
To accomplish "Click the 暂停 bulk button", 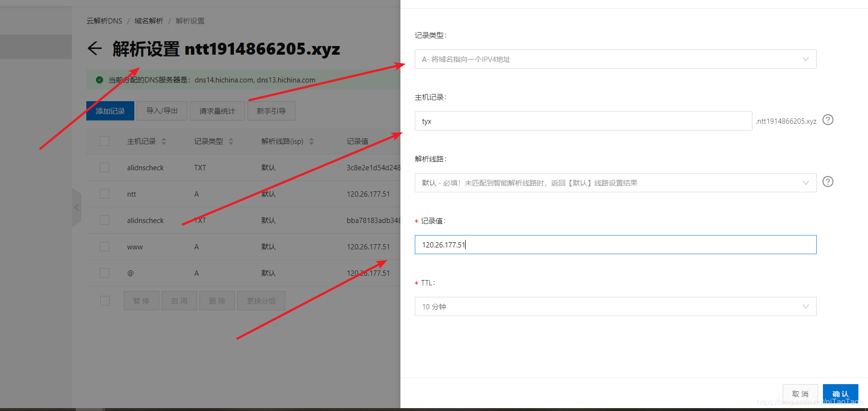I will coord(141,301).
